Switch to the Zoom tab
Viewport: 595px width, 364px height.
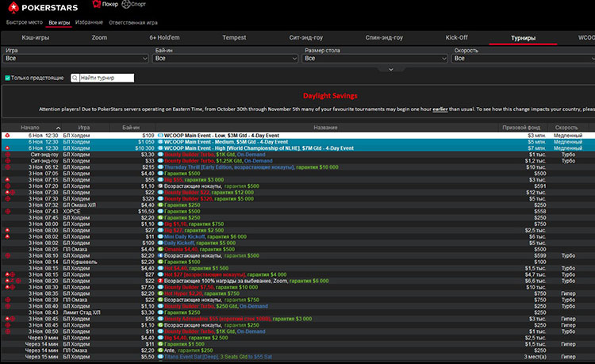click(x=99, y=37)
